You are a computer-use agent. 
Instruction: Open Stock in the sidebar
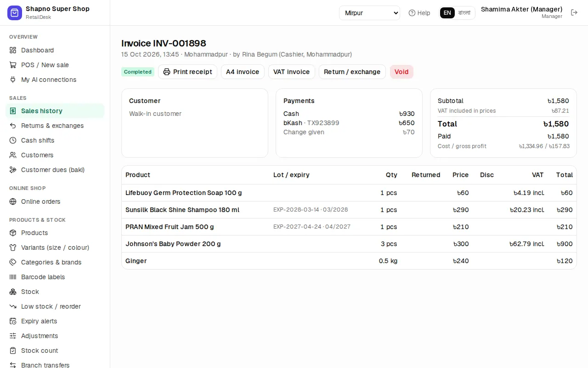pyautogui.click(x=55, y=292)
